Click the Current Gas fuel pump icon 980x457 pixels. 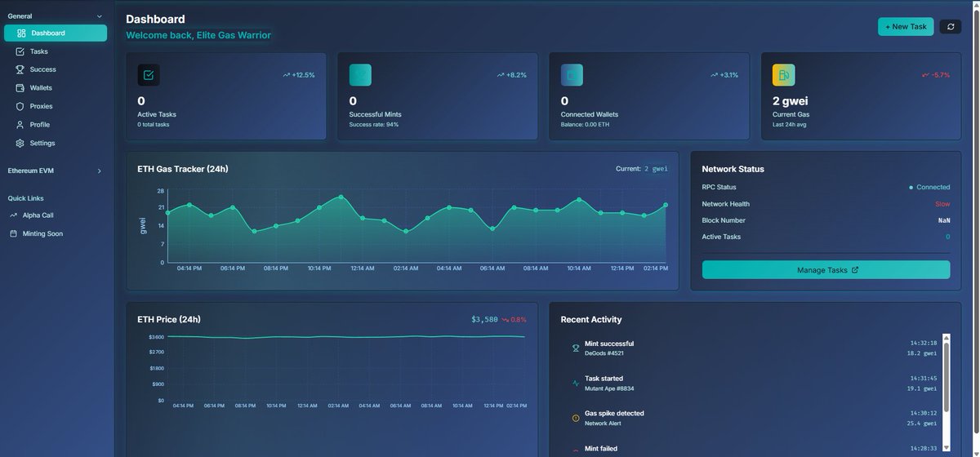click(x=783, y=75)
